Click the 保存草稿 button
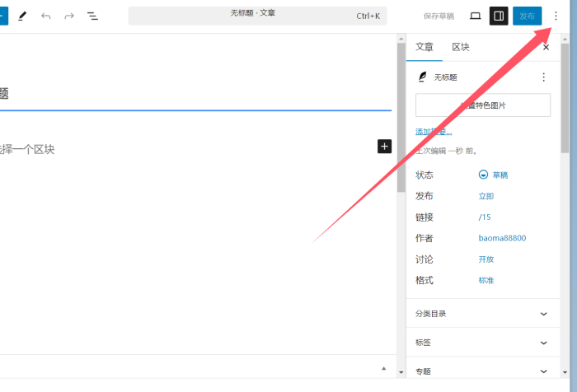Viewport: 577px width, 392px height. point(439,16)
